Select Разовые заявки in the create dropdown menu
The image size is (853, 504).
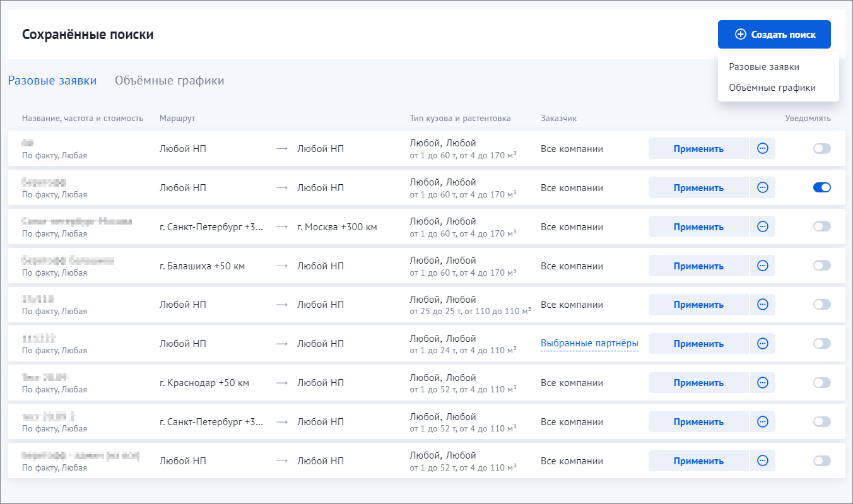click(764, 66)
